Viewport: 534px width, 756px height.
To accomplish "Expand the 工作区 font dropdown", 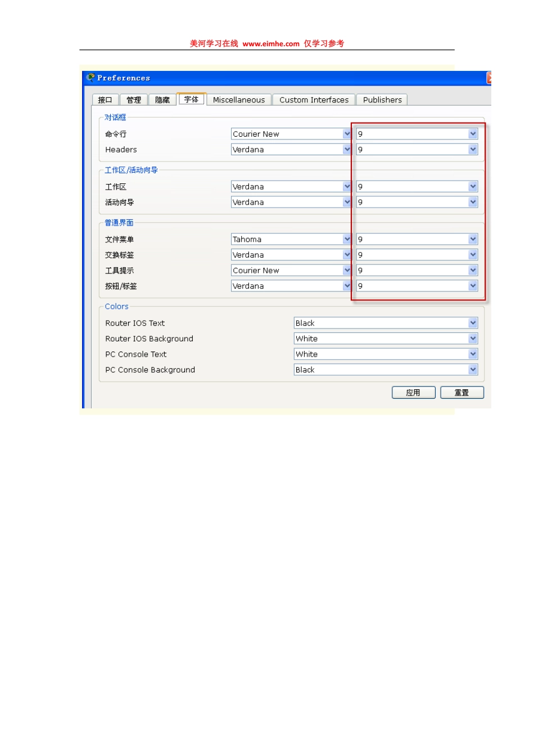I will 347,186.
